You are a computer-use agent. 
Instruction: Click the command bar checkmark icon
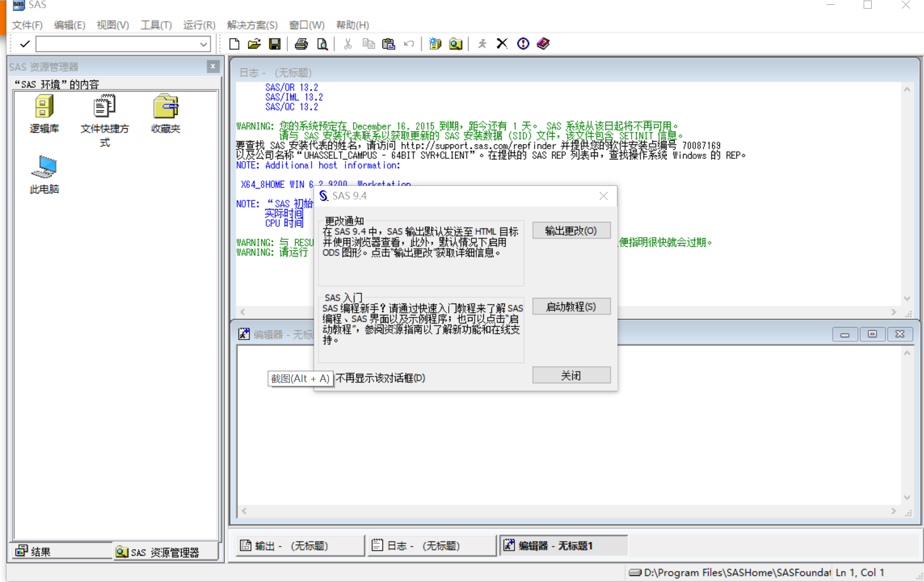[x=25, y=44]
